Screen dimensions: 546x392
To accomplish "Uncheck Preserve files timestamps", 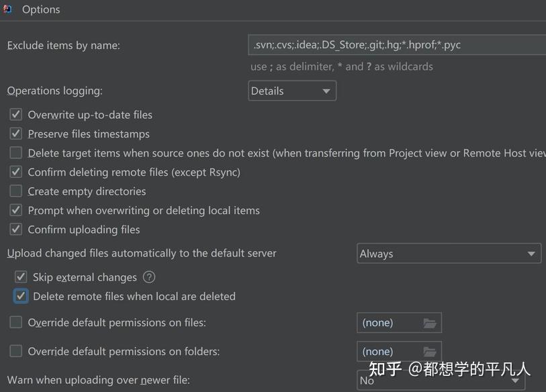I will (15, 134).
